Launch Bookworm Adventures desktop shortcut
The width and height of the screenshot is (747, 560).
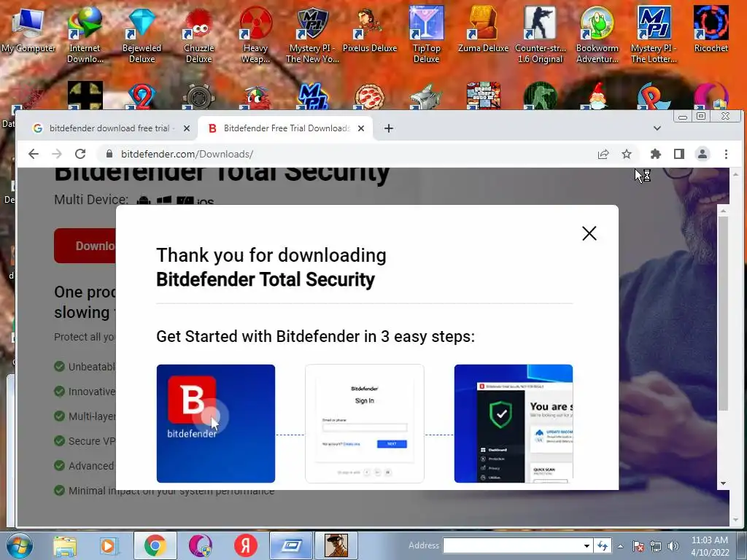coord(597,34)
